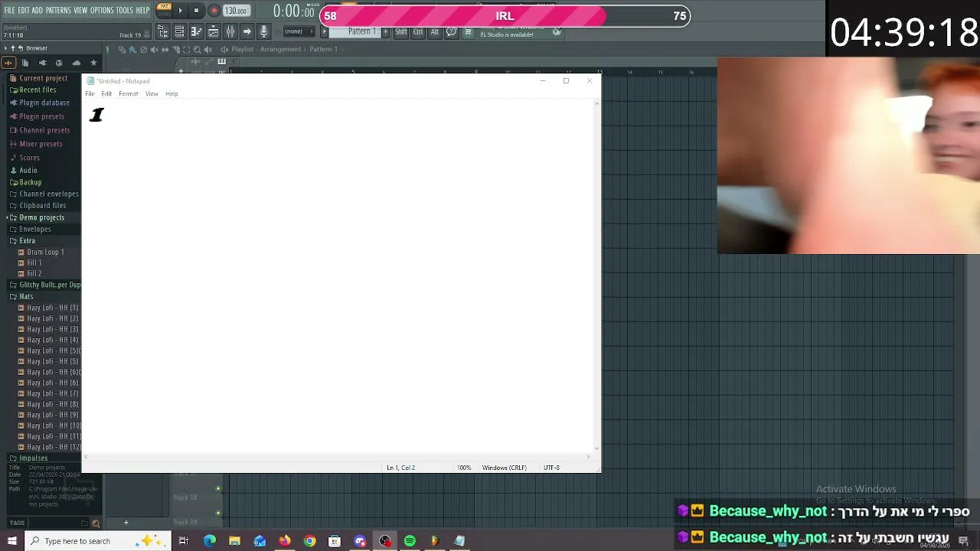Image resolution: width=980 pixels, height=551 pixels.
Task: Switch browser to the star favorites tab icon
Action: click(93, 63)
